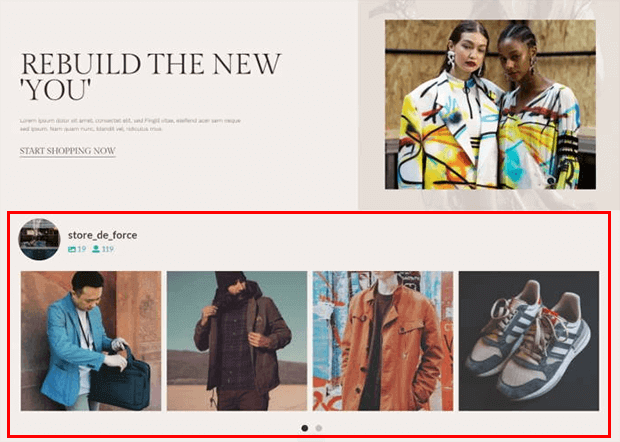Click the posts count number 19
The width and height of the screenshot is (620, 442).
(x=81, y=249)
